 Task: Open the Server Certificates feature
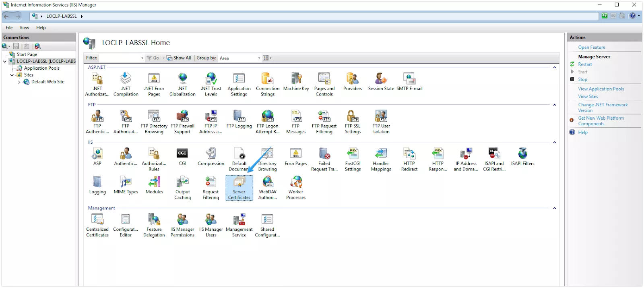click(x=239, y=188)
